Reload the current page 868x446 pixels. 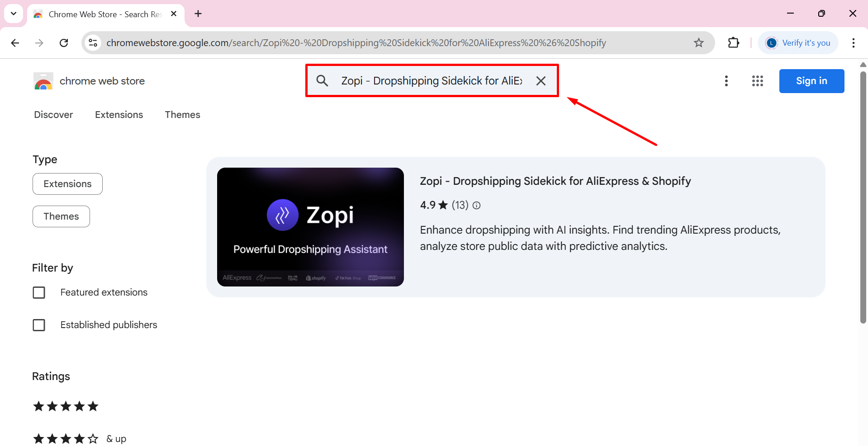64,43
